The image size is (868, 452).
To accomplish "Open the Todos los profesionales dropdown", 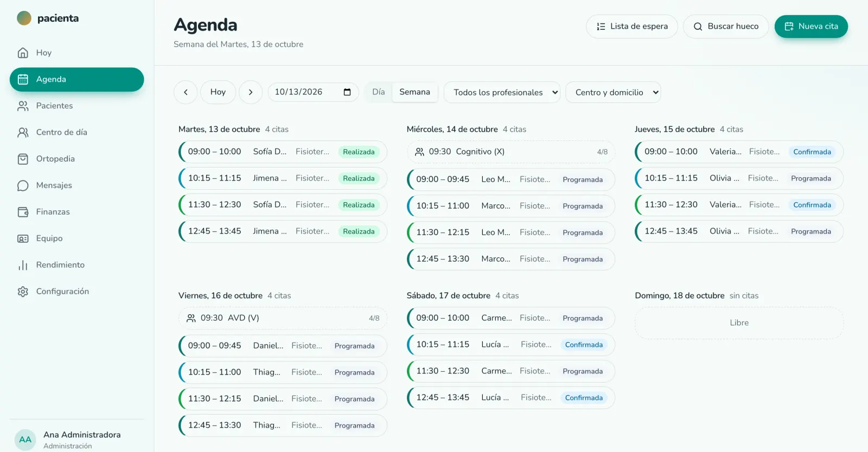I will (502, 92).
